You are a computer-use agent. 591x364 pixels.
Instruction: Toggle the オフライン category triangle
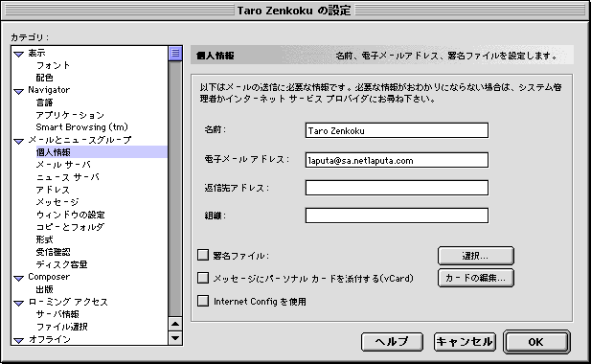pos(18,340)
